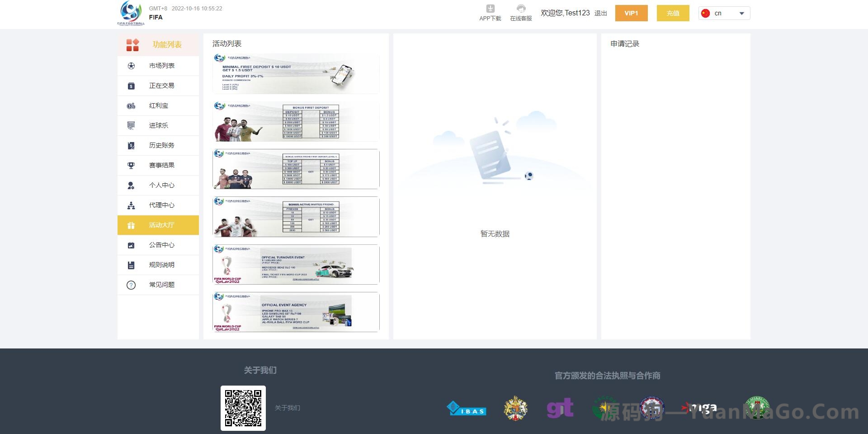This screenshot has height=434, width=868.
Task: Click the FIFA World Cup turnover event banner
Action: (x=296, y=264)
